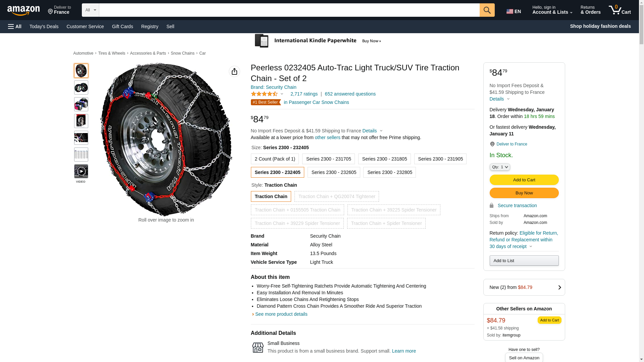Click the Amazon logo
Screen dimensions: 644x362
point(23,11)
